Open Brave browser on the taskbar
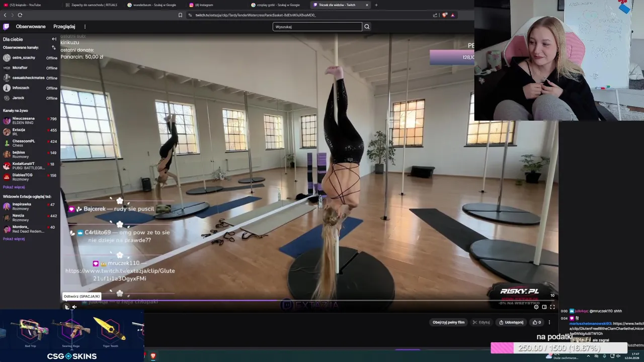Image resolution: width=644 pixels, height=362 pixels. click(153, 356)
